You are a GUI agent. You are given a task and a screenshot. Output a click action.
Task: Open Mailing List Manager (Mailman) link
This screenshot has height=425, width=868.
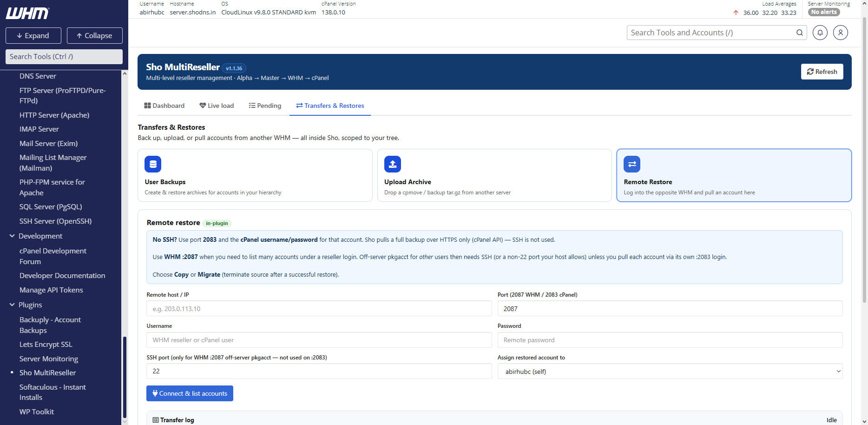[x=53, y=163]
